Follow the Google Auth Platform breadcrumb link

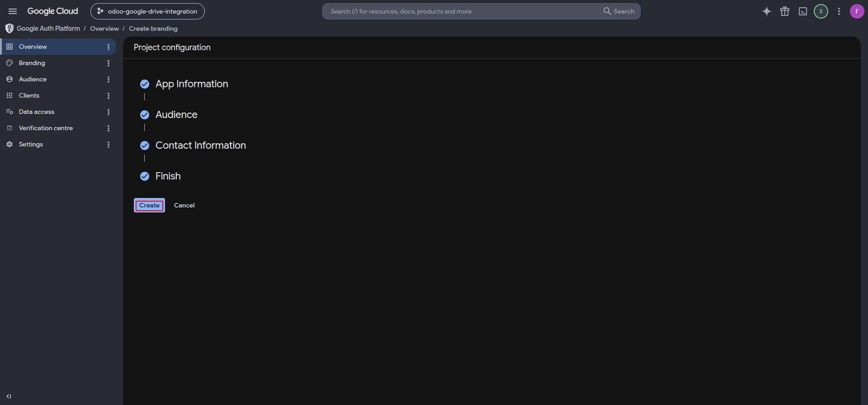48,28
